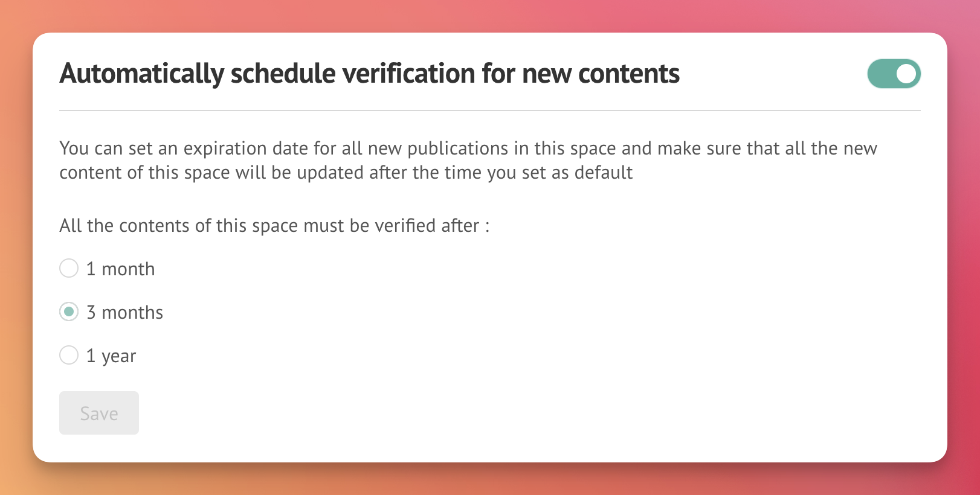980x495 pixels.
Task: Select the 1 month radio button
Action: click(69, 268)
